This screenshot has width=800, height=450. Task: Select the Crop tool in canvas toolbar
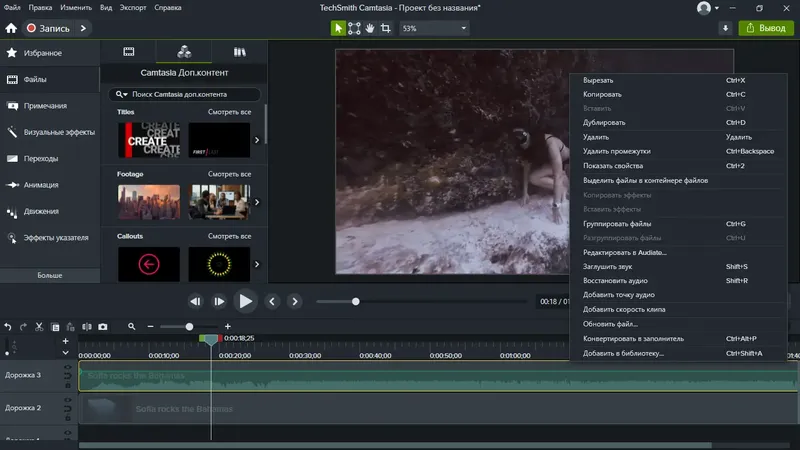pyautogui.click(x=386, y=28)
